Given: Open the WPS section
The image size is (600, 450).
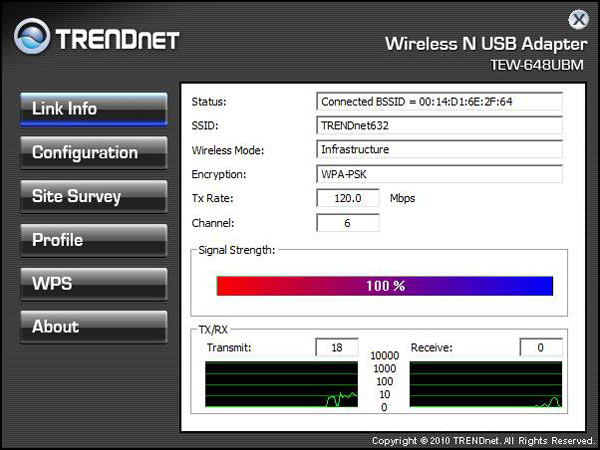Looking at the screenshot, I should (x=94, y=284).
